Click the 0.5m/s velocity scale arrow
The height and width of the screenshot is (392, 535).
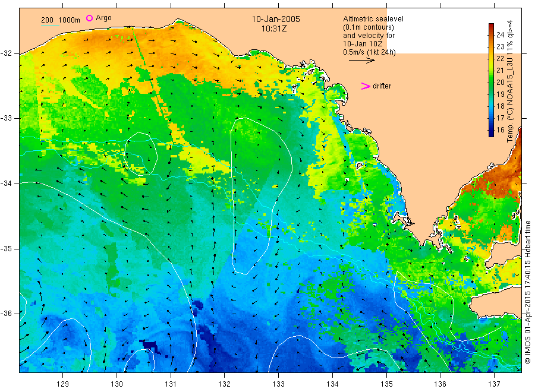pos(361,61)
